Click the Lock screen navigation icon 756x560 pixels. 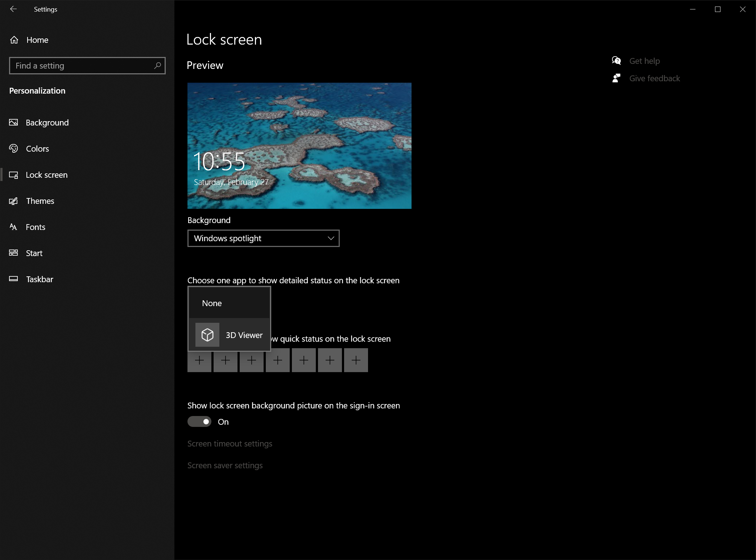pos(15,175)
